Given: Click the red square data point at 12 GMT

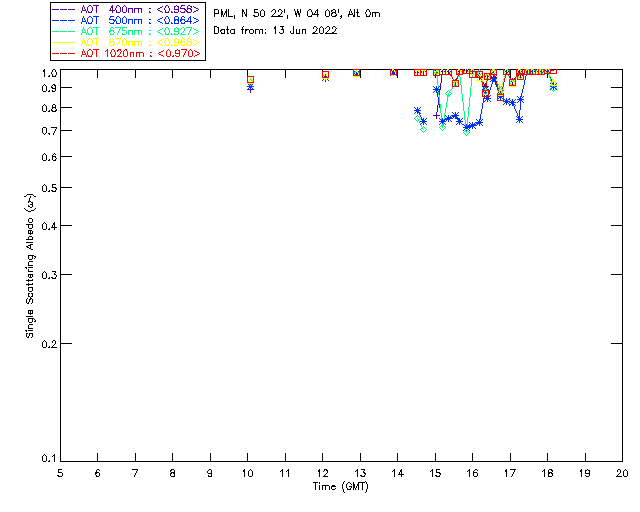Looking at the screenshot, I should pyautogui.click(x=325, y=75).
